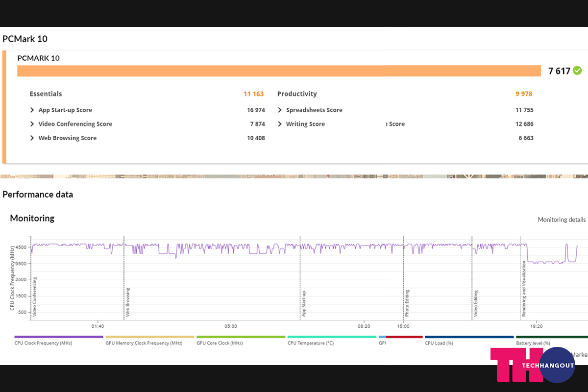
Task: Click the 15:00 time axis label
Action: pyautogui.click(x=403, y=326)
